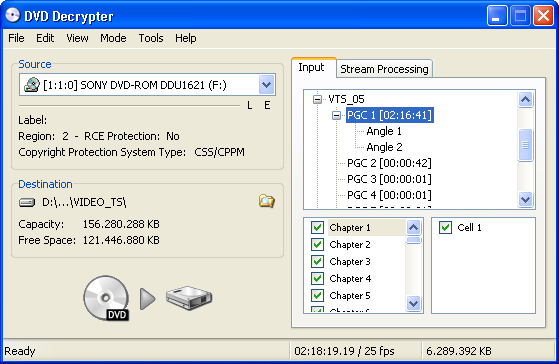The image size is (559, 364).
Task: Click the PGC tree scrollbar thumb
Action: pyautogui.click(x=525, y=145)
